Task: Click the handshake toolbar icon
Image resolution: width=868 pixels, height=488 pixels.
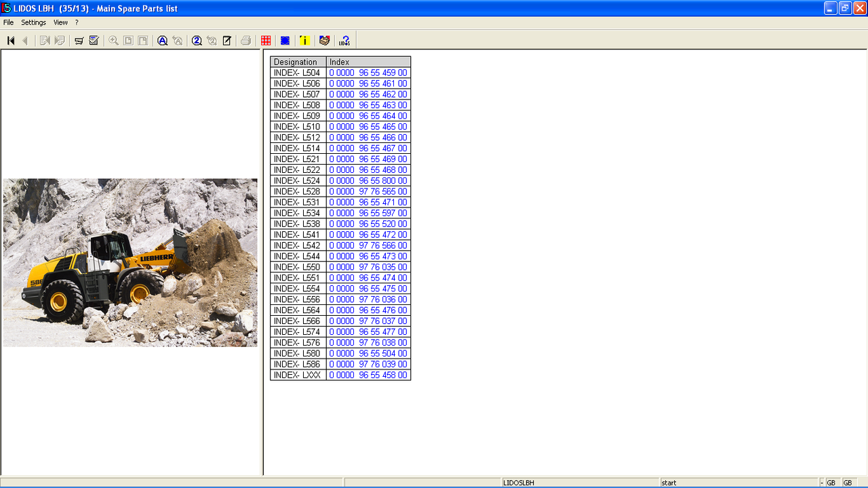Action: [324, 41]
